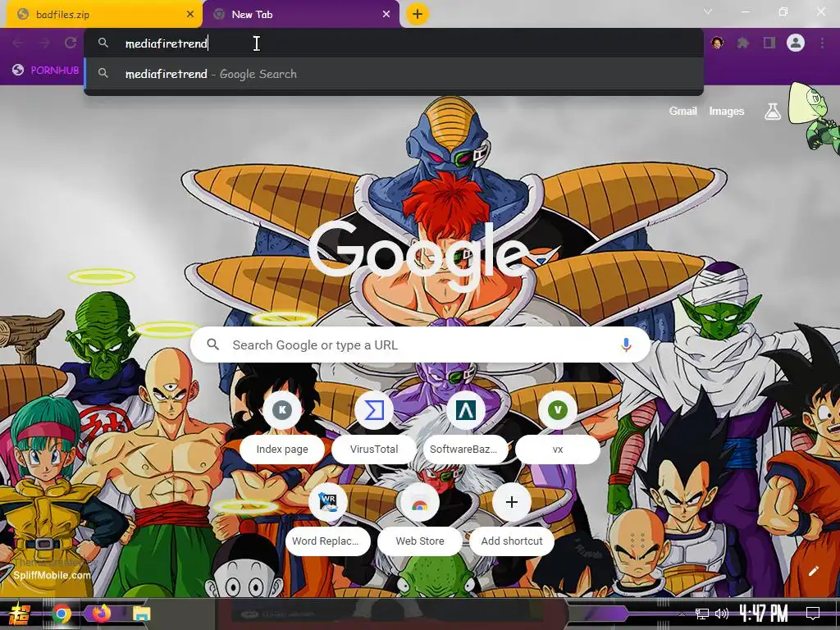Viewport: 840px width, 630px height.
Task: Open the notification center icon
Action: coord(813,614)
